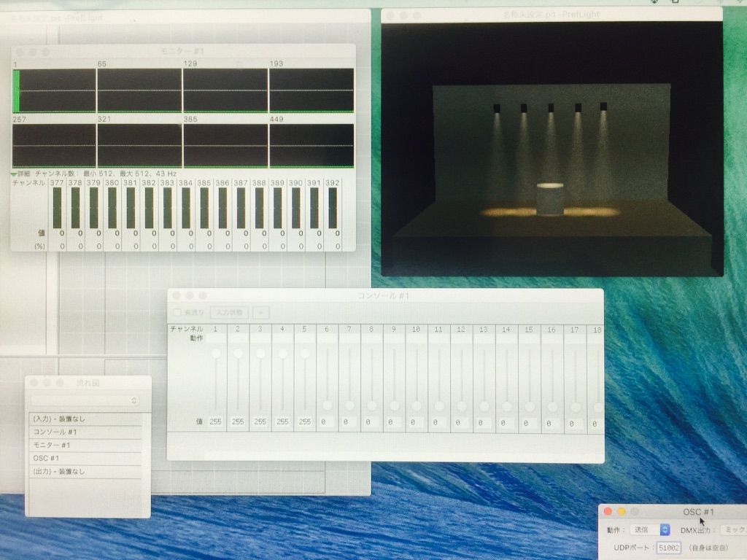Click the channel 1 動作 cell in Console
Viewport: 747px width, 560px height.
(215, 338)
